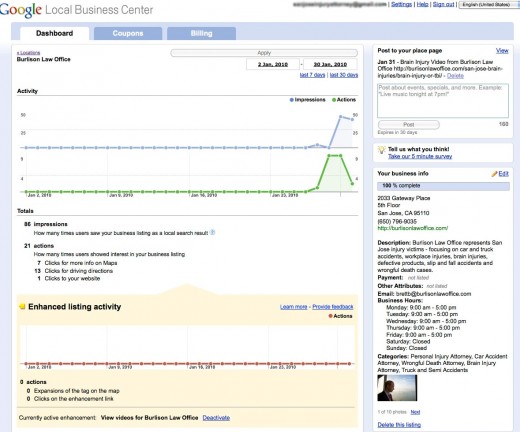Image resolution: width=520 pixels, height=432 pixels.
Task: Click the phone number (650) 796-9035
Action: [x=397, y=222]
